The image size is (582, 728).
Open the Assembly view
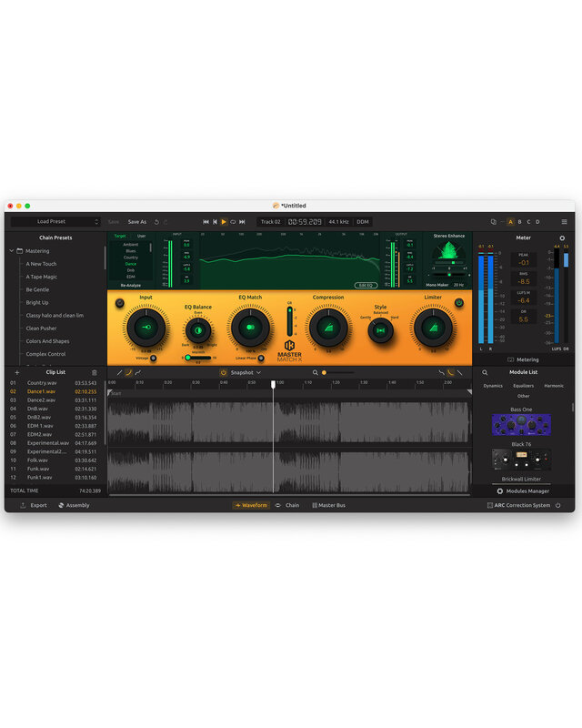[x=74, y=505]
